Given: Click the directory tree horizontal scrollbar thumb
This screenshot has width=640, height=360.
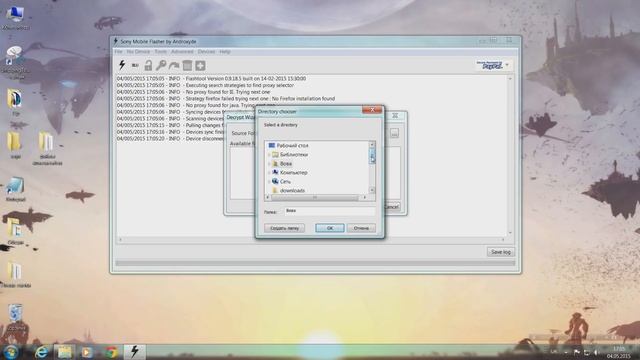Looking at the screenshot, I should [x=315, y=198].
